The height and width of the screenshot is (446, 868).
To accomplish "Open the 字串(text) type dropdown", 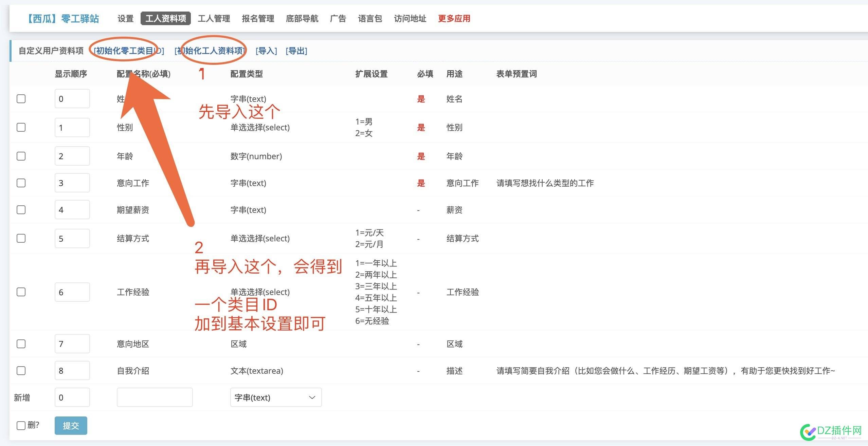I will click(276, 397).
